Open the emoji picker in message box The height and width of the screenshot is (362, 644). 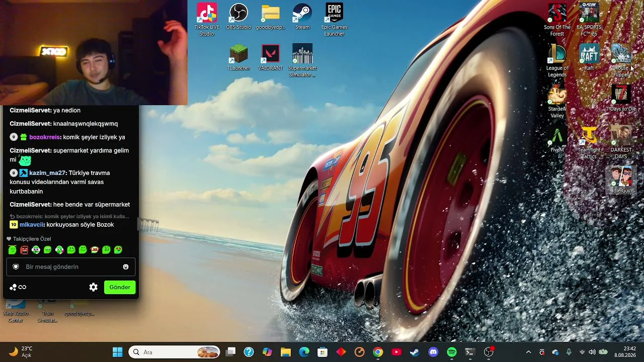(126, 267)
